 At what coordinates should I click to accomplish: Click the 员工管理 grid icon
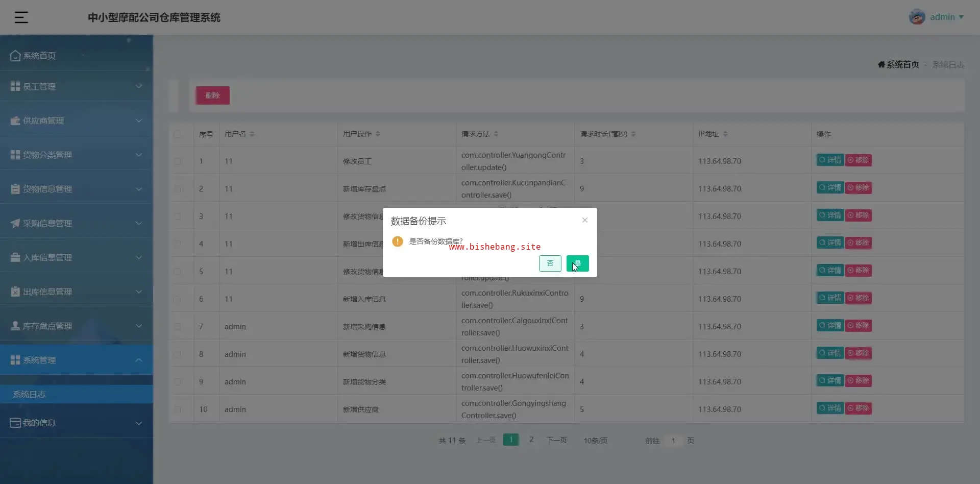[x=15, y=86]
